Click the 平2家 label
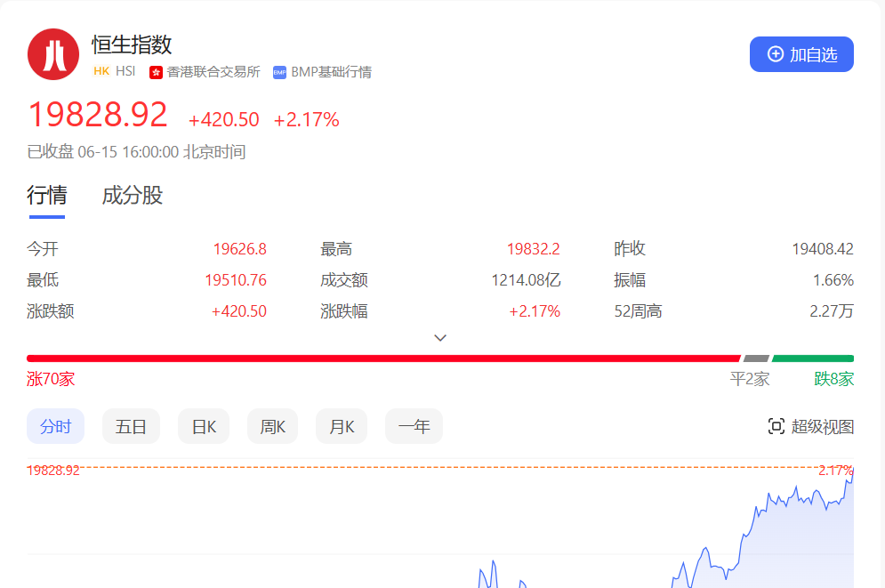The image size is (885, 588). pyautogui.click(x=750, y=379)
